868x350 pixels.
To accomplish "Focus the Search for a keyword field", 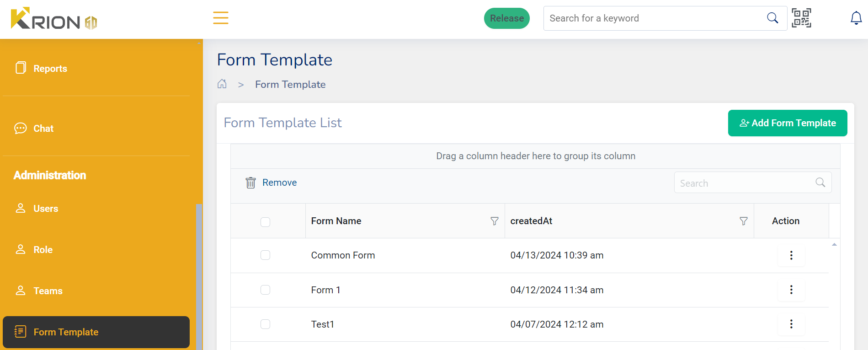I will coord(654,18).
